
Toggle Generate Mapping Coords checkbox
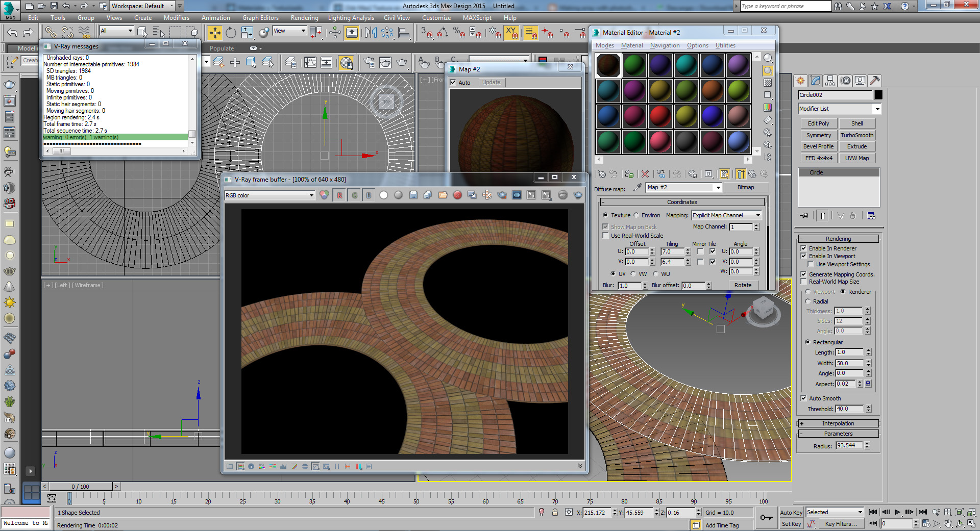(x=803, y=274)
